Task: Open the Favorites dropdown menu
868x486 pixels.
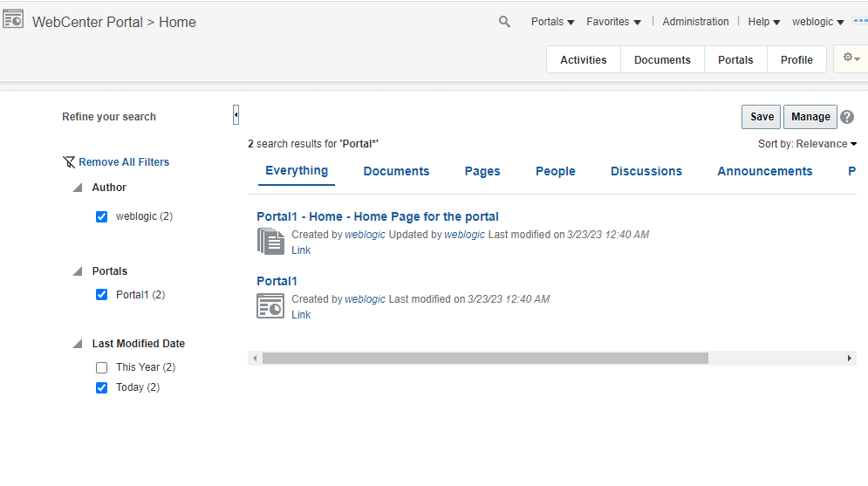Action: click(613, 22)
